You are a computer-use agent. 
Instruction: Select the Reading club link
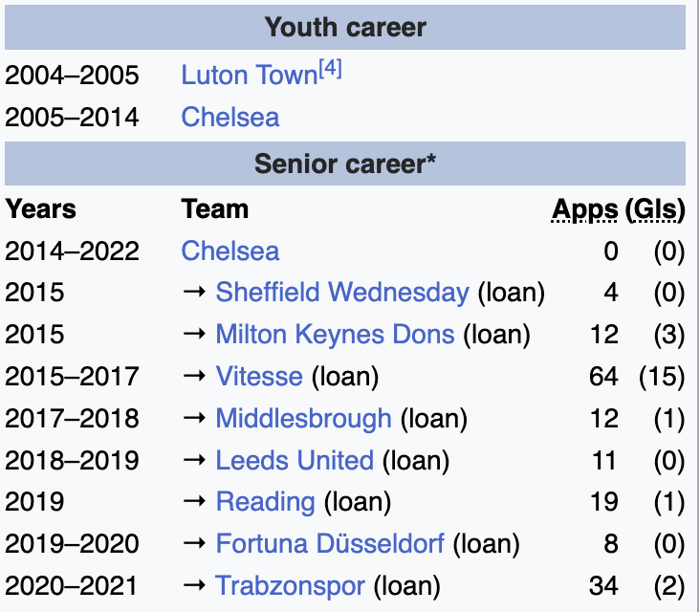(x=265, y=502)
